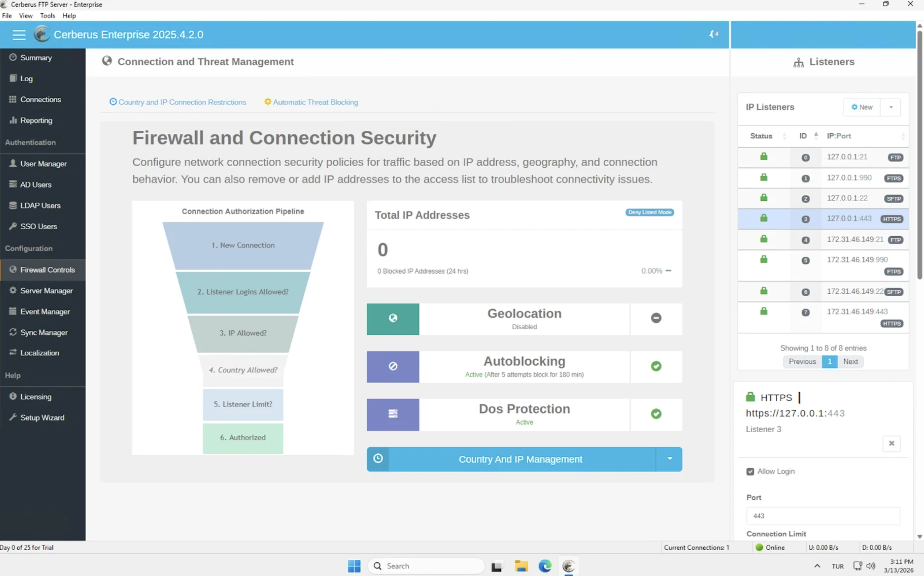Toggle the Dos Protection active status checkmark
Screen dimensions: 924x576
[656, 414]
